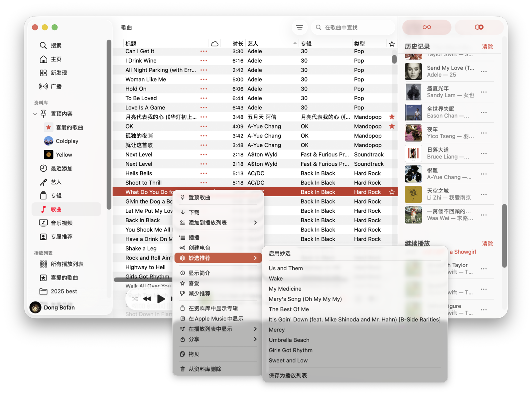Click the previous track rewind button
Screen dimensions: 532x394
147,299
